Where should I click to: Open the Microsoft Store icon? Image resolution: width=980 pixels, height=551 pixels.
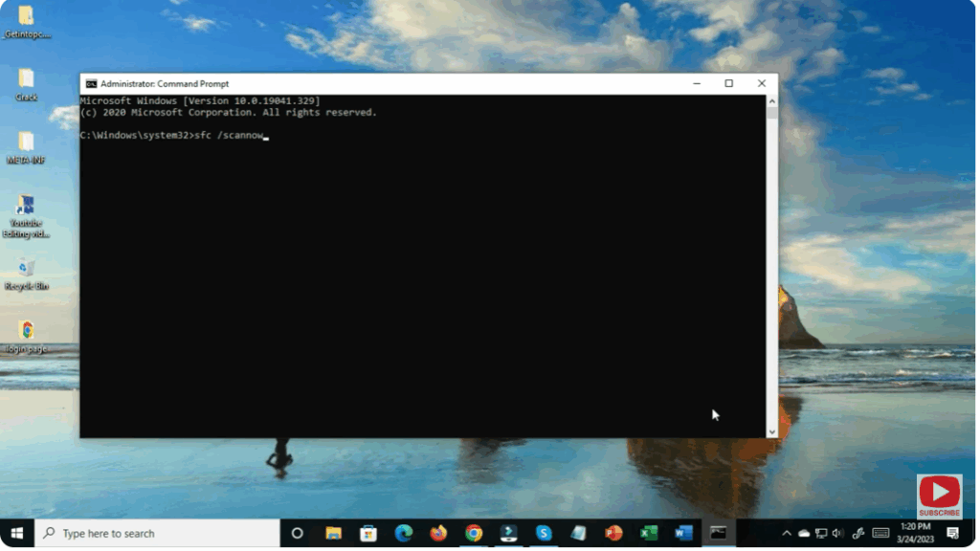[367, 533]
